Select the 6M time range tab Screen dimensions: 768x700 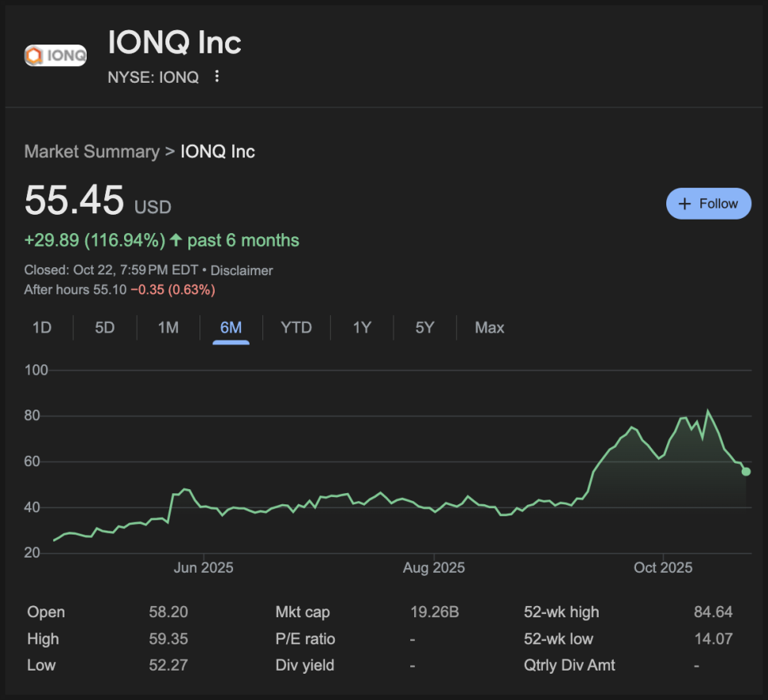231,328
